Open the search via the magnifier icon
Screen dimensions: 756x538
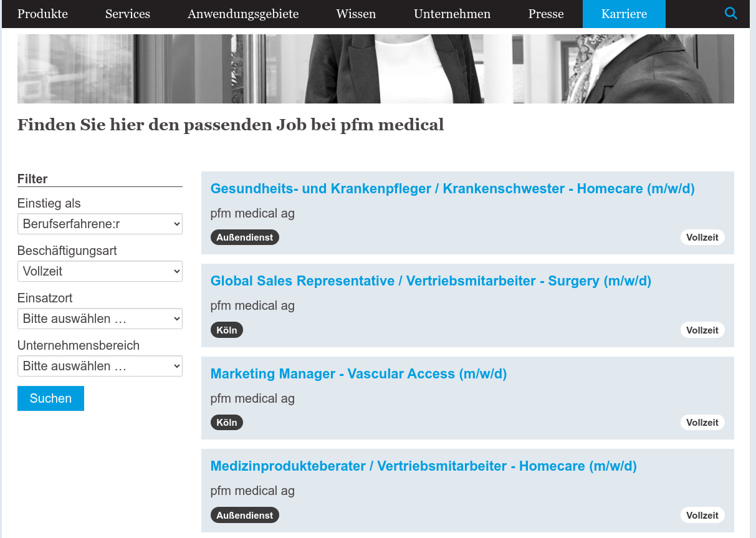730,12
